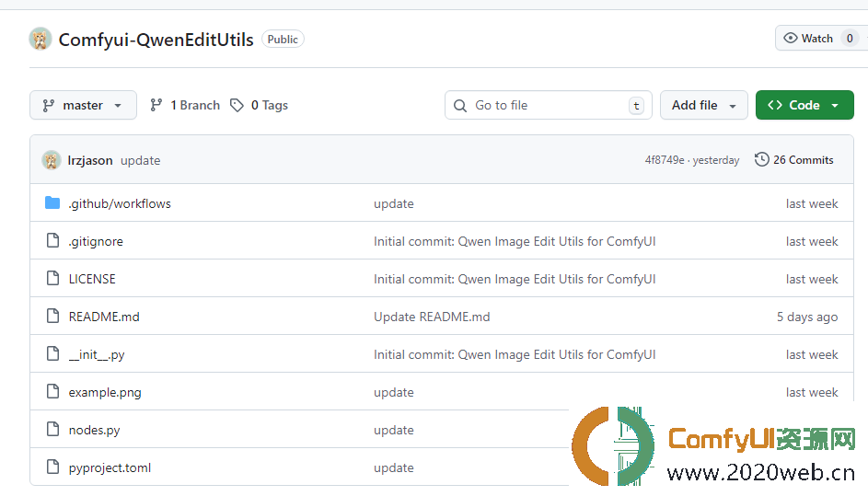This screenshot has width=868, height=496.
Task: Click the file icon beside nodes.py
Action: (x=52, y=429)
